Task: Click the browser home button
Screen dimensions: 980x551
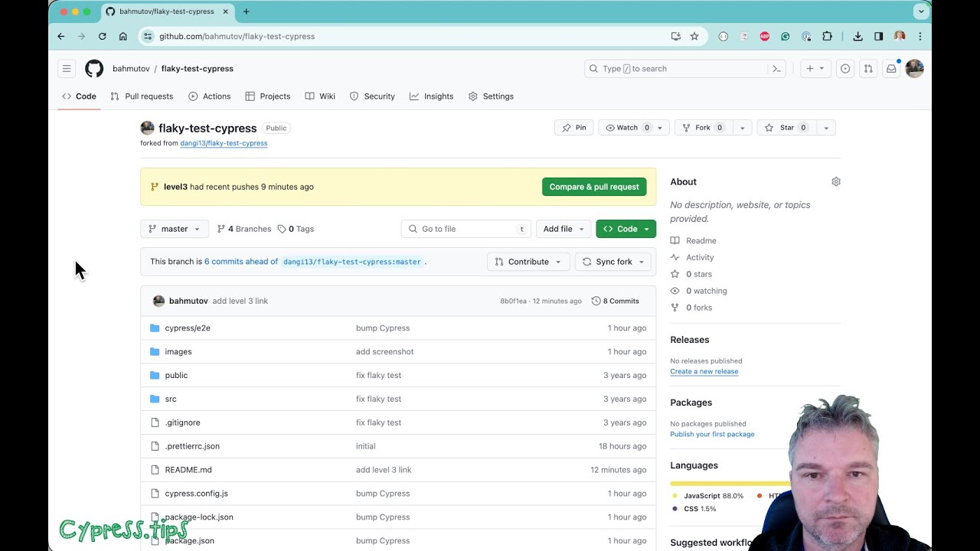Action: point(122,36)
